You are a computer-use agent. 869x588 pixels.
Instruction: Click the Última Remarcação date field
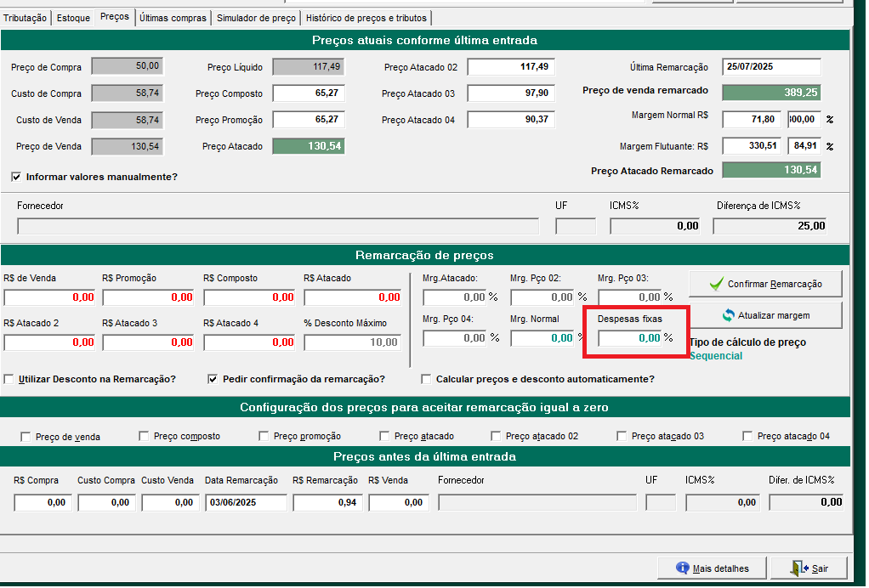[771, 67]
